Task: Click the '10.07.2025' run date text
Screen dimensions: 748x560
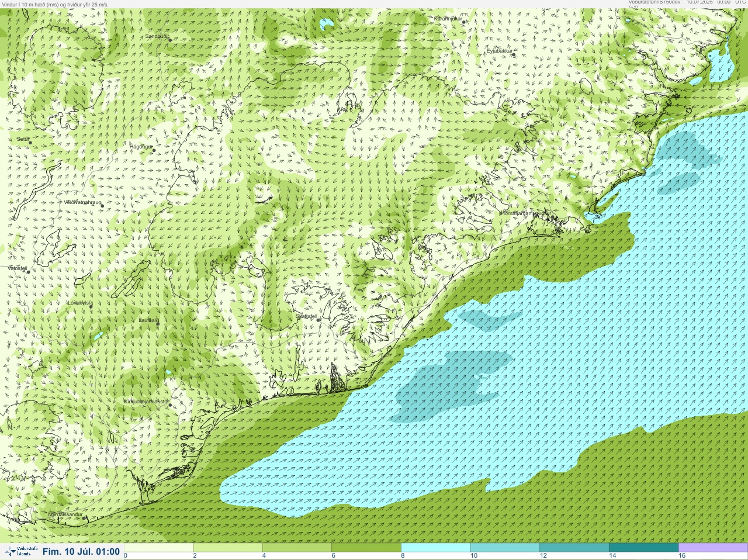Action: click(699, 2)
